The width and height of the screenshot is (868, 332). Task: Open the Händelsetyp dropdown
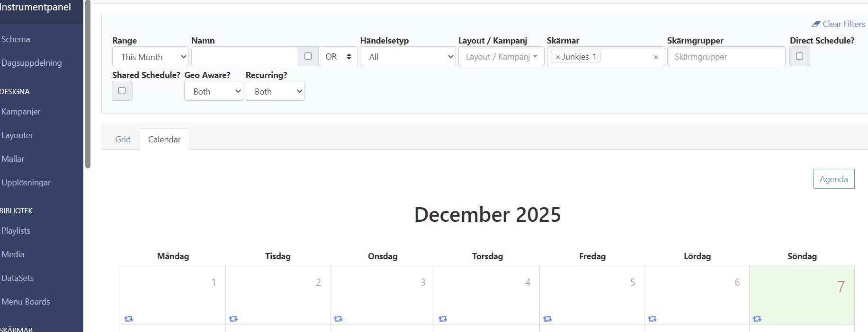(408, 57)
